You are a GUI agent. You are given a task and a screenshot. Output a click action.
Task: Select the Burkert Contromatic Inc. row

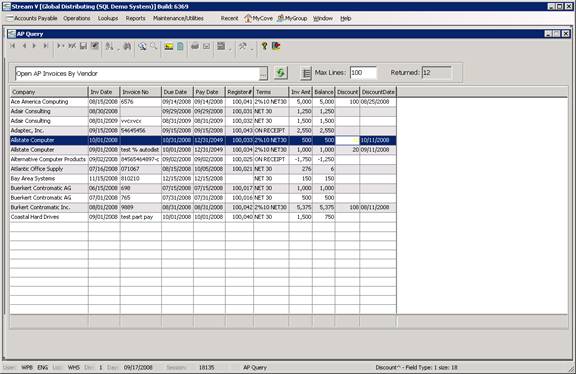[203, 207]
